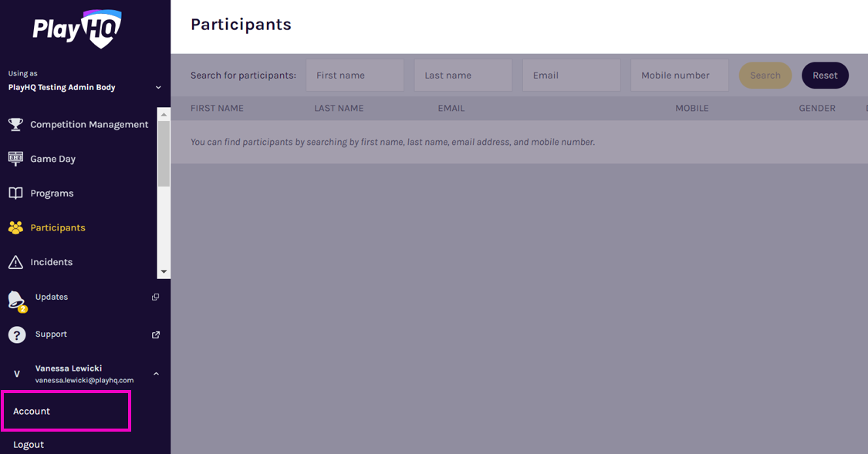Select the Mobile number search field
The image size is (868, 454).
pos(679,76)
